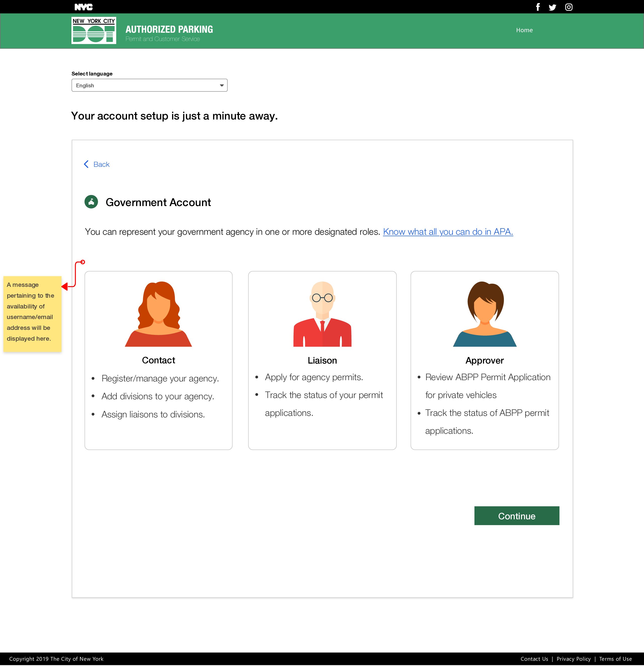Click the language dropdown arrow
The image size is (644, 666).
click(221, 86)
